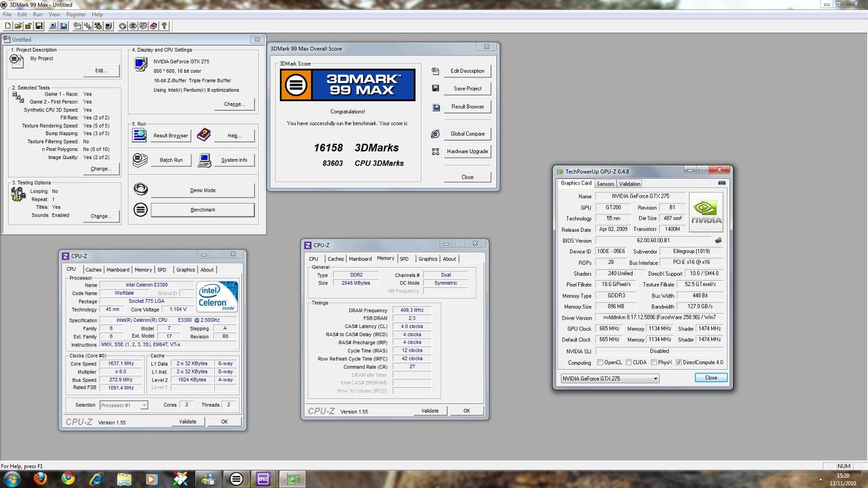Viewport: 868px width, 488px height.
Task: Open the Processor #1 selection dropdown
Action: tap(124, 405)
